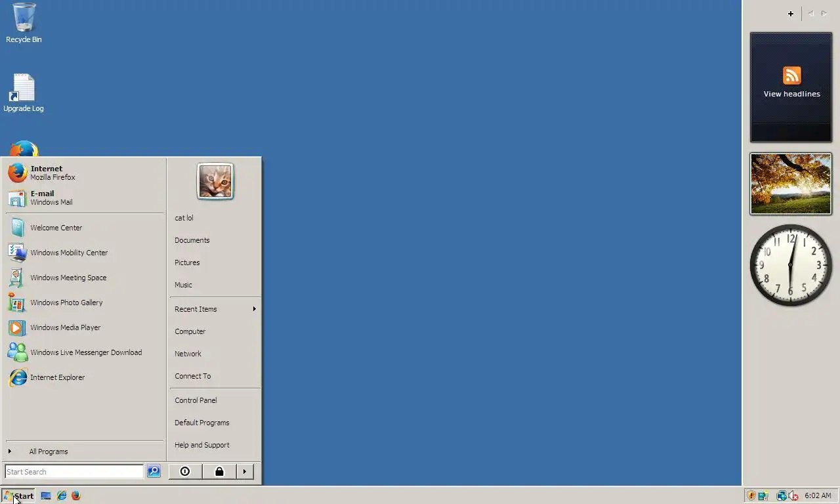Open Documents from Start menu
This screenshot has height=504, width=840.
[215, 240]
